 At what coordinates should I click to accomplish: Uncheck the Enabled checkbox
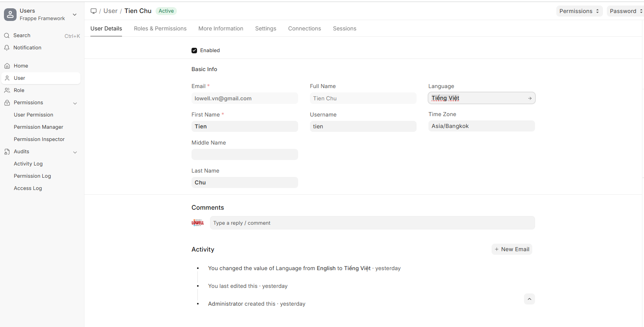[194, 51]
